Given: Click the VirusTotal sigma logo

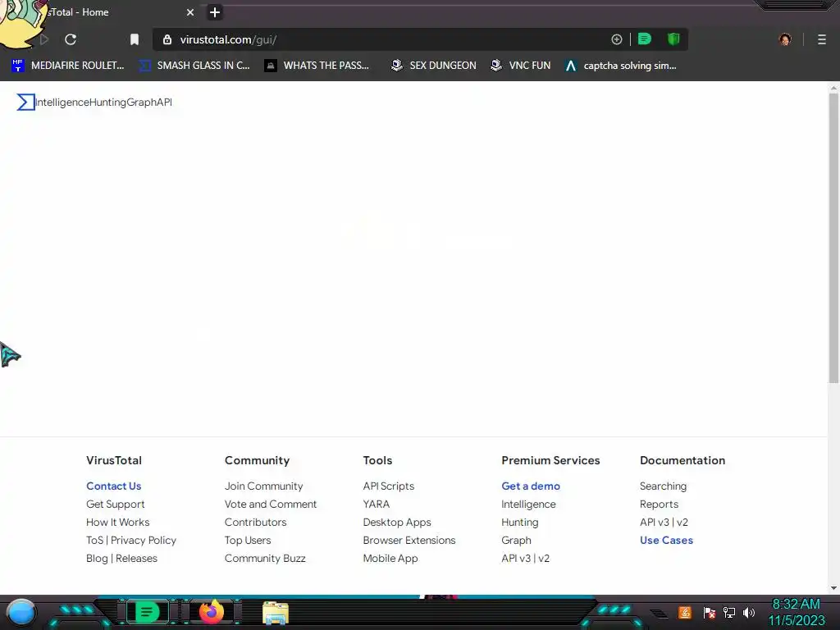Looking at the screenshot, I should coord(25,102).
